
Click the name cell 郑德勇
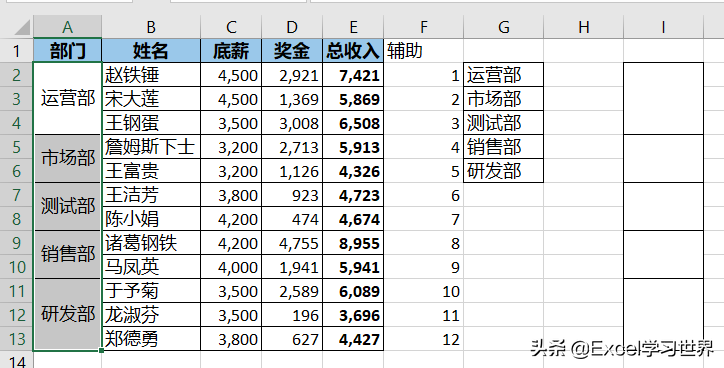pyautogui.click(x=151, y=339)
